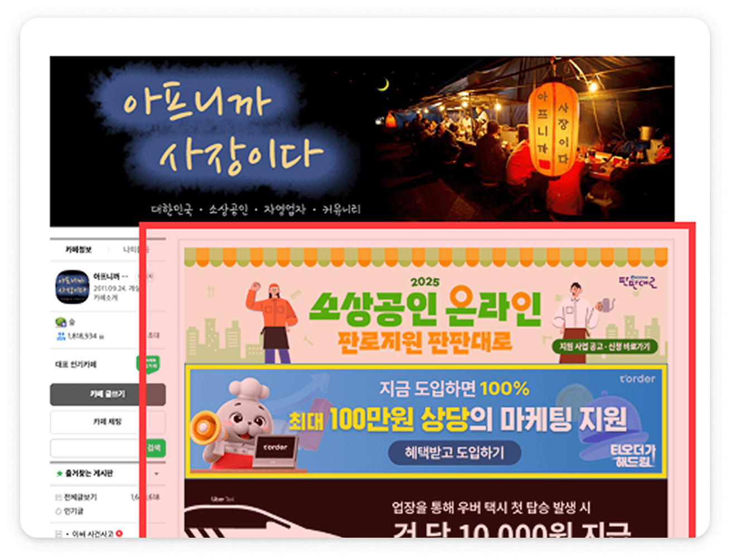Open the 전체글보기 board
The height and width of the screenshot is (560, 730).
80,497
